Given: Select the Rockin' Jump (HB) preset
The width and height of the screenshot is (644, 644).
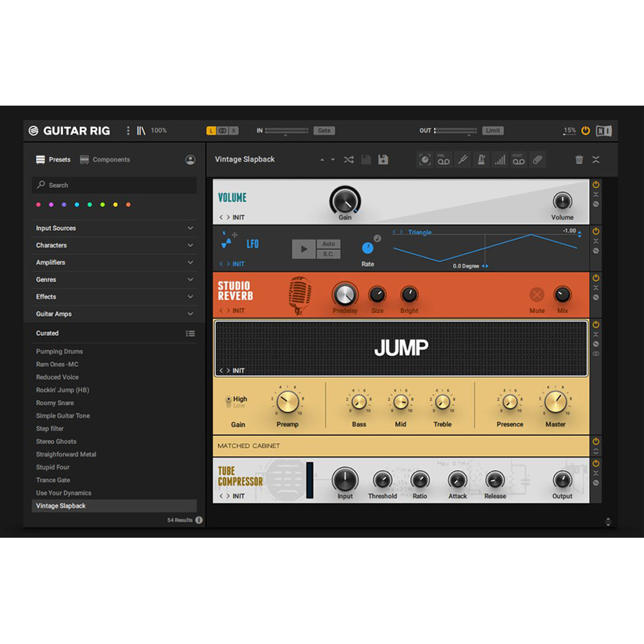Looking at the screenshot, I should click(x=62, y=390).
